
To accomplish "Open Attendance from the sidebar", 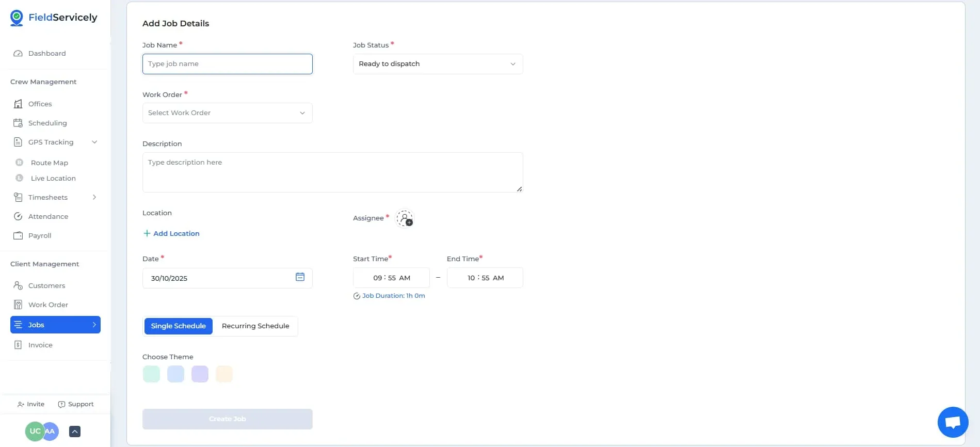I will click(x=48, y=217).
